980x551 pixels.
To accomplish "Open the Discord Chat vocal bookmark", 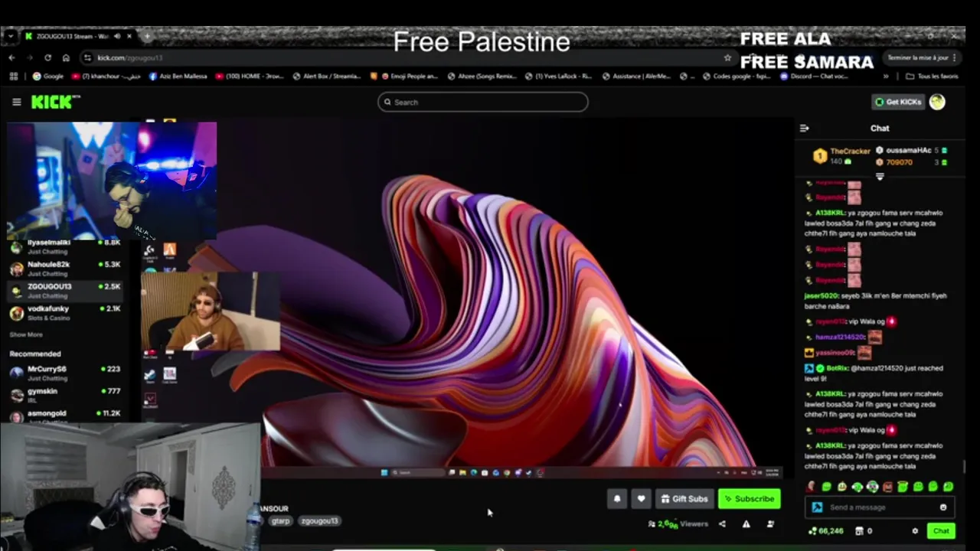I will pos(814,77).
